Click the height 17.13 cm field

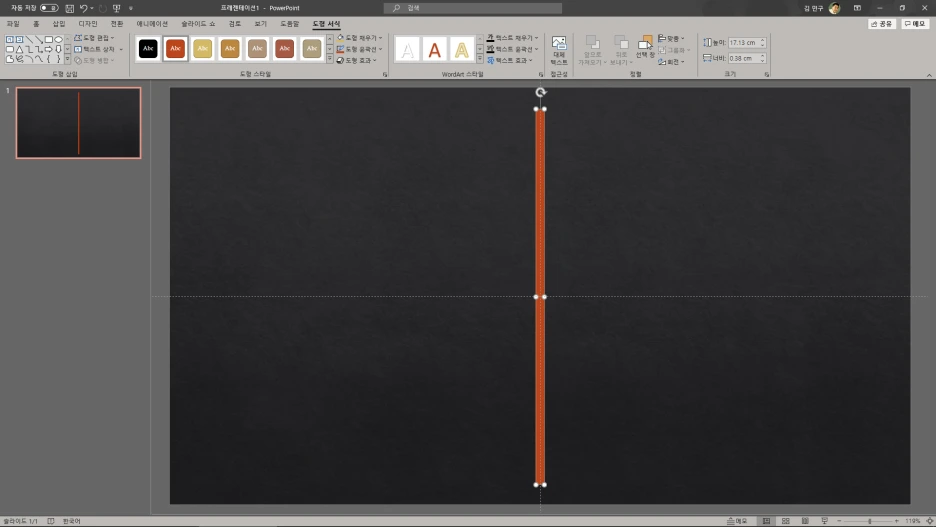(x=747, y=42)
